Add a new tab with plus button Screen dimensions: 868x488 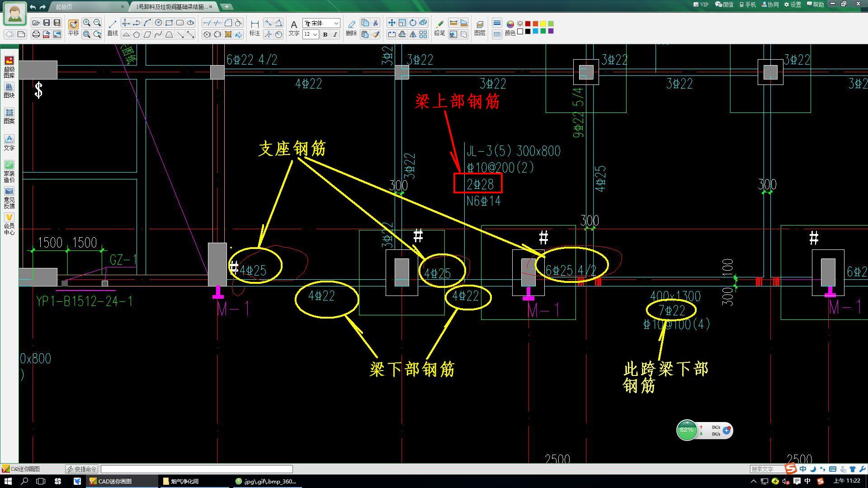pos(226,7)
